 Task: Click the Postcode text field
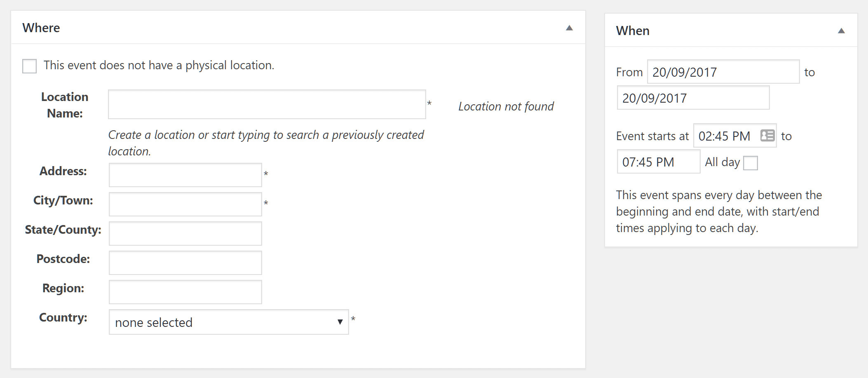click(x=185, y=263)
